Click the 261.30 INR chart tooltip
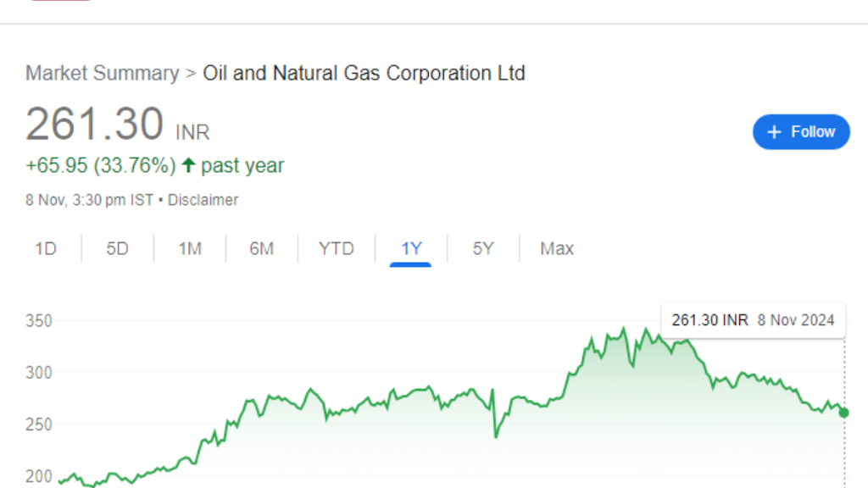868x488 pixels. [x=753, y=319]
